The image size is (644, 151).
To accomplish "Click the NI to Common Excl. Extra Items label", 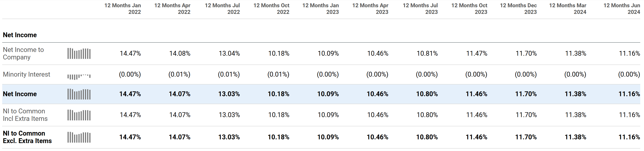I will (27, 137).
